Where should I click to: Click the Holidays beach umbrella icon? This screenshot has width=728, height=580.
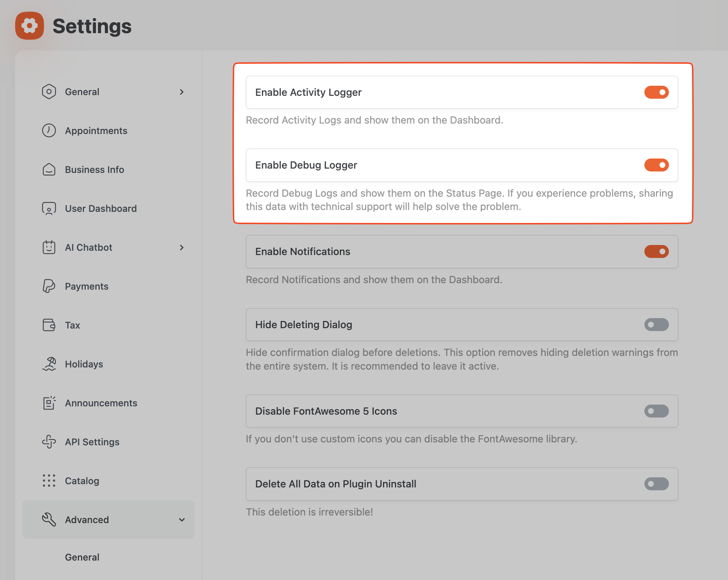pyautogui.click(x=49, y=364)
